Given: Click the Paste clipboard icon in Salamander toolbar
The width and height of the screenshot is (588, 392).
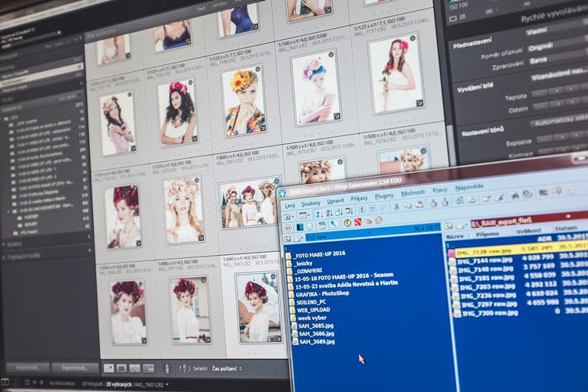Looking at the screenshot, I should click(420, 204).
